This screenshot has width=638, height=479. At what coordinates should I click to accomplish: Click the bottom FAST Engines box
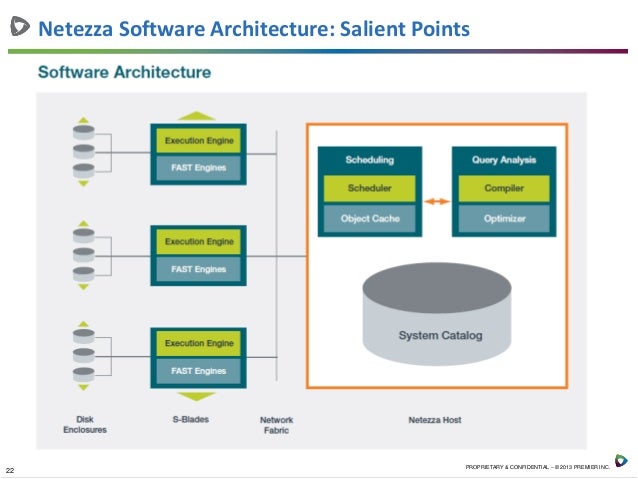click(199, 371)
